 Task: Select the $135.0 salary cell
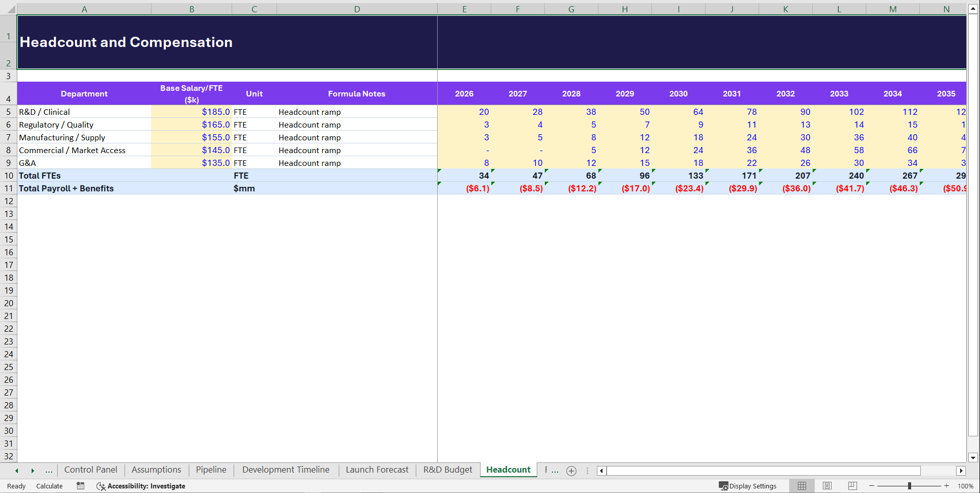click(x=191, y=163)
